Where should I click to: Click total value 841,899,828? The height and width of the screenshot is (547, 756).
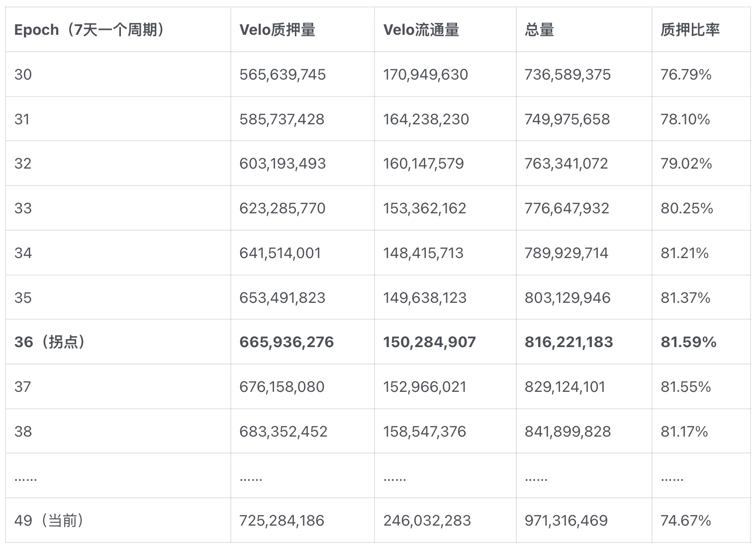pyautogui.click(x=567, y=432)
